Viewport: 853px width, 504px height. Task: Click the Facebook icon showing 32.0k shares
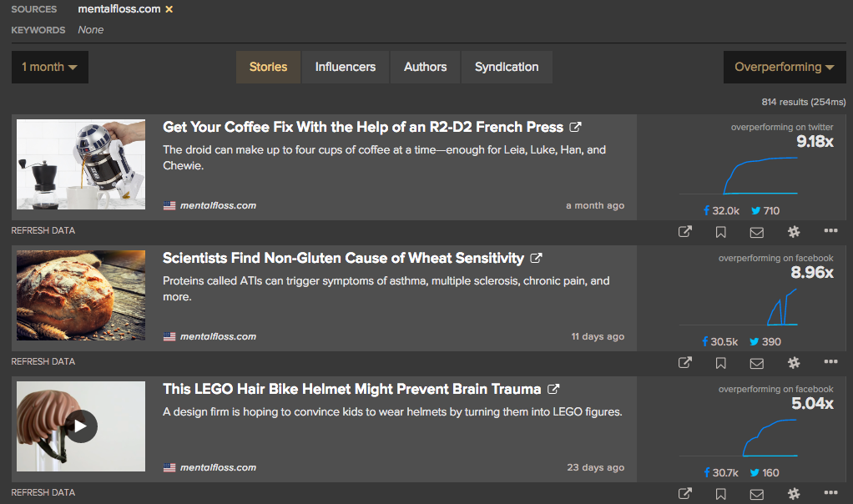click(707, 210)
